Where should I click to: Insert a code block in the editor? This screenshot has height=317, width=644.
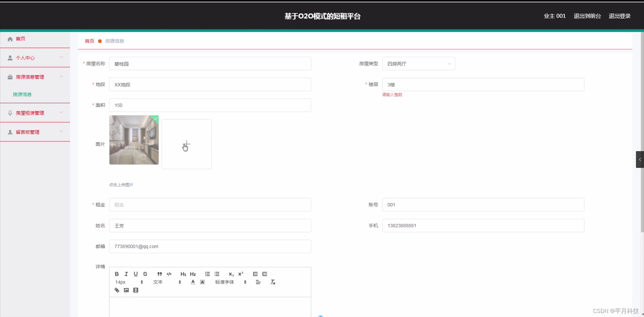click(x=169, y=274)
